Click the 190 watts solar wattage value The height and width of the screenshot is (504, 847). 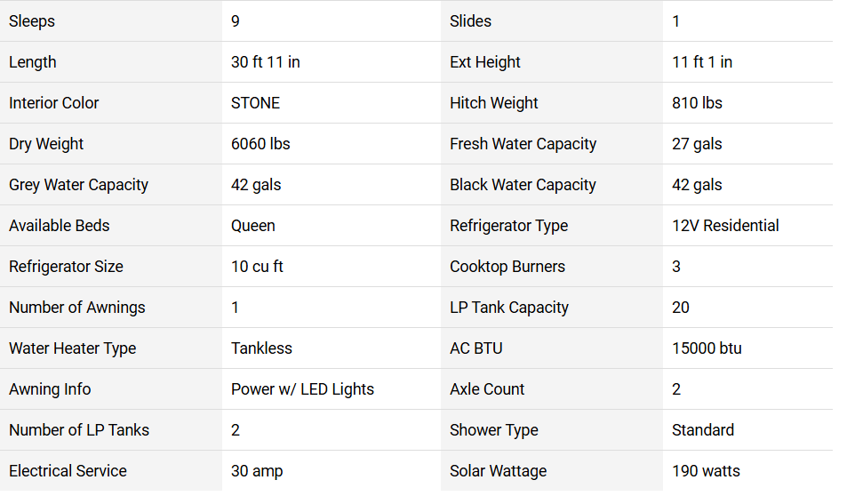706,471
